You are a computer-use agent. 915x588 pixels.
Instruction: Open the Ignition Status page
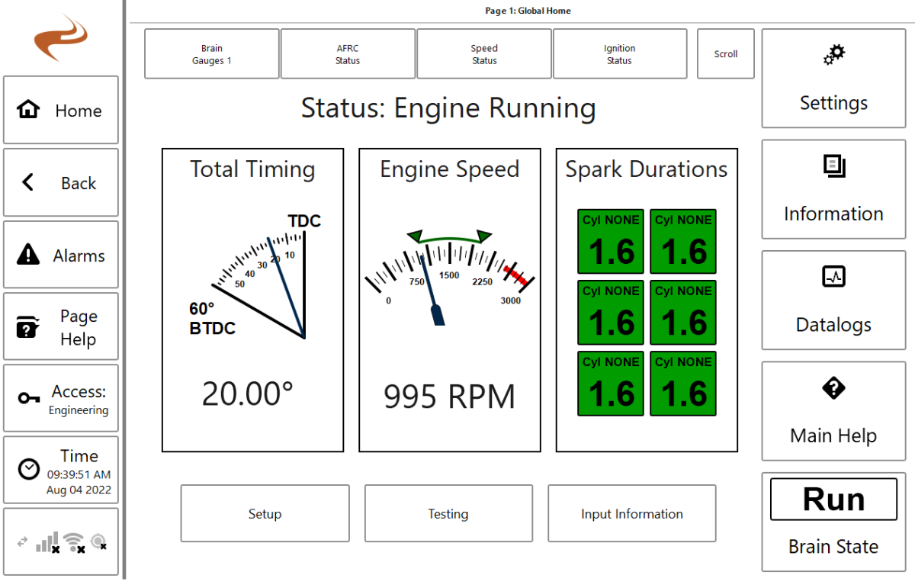click(620, 53)
